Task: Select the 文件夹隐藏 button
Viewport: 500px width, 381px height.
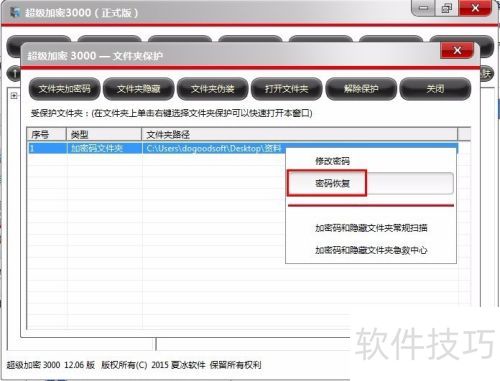Action: pyautogui.click(x=139, y=89)
